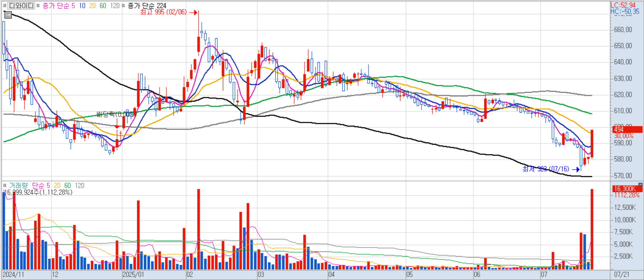Viewport: 644px width, 280px height.
Task: Click the 650.00 price axis label
Action: pos(623,46)
